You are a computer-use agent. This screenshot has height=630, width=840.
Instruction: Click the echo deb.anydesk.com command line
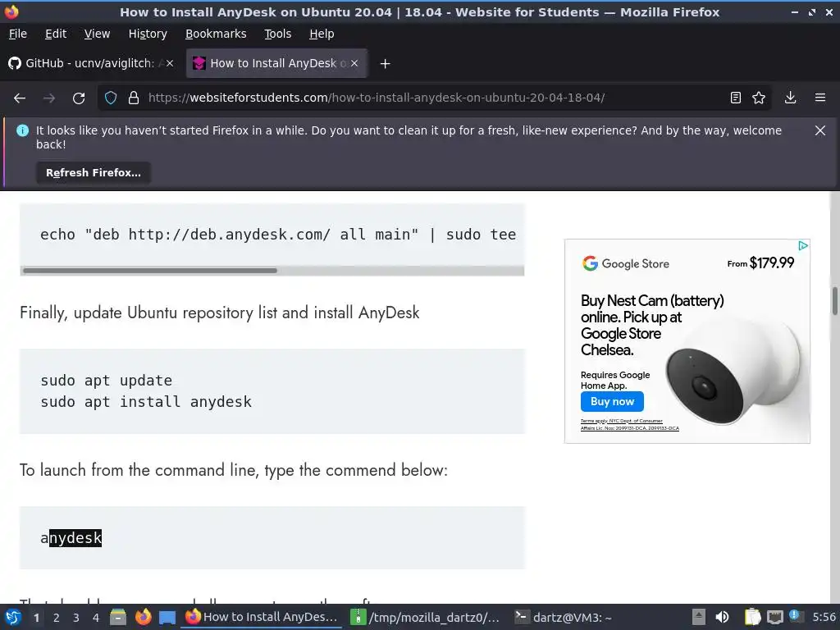278,235
